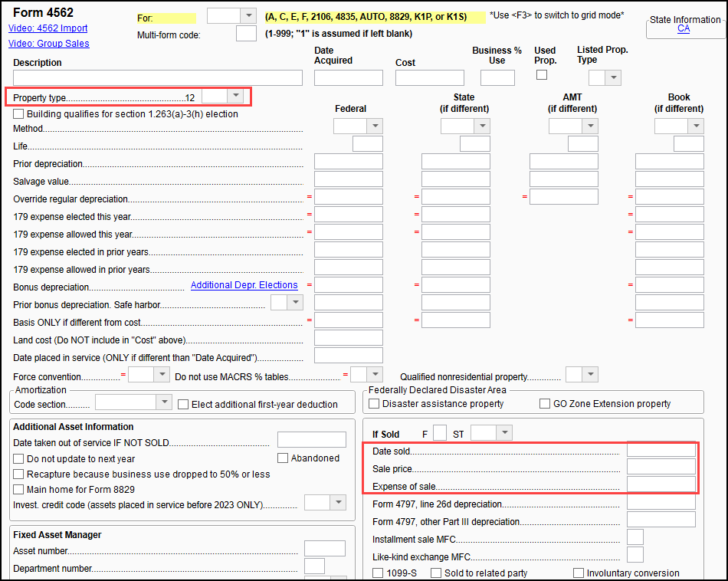Expand the For form dropdown

pos(248,16)
